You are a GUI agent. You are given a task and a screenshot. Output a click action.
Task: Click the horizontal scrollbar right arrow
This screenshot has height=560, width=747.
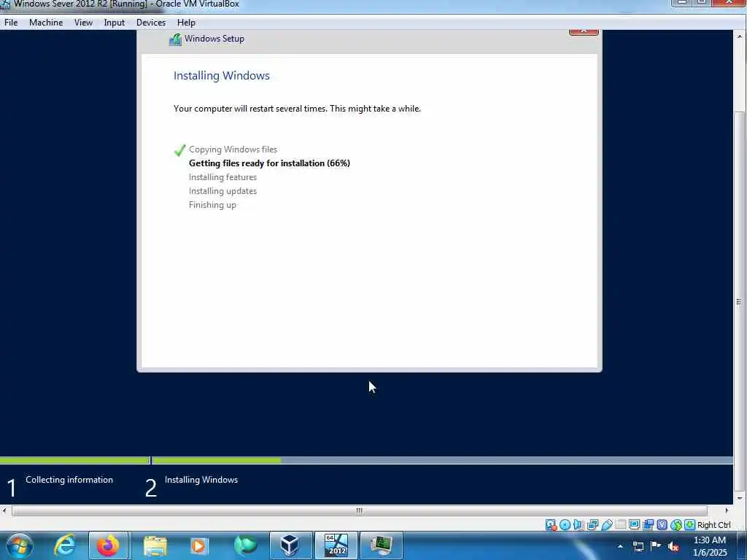[x=727, y=510]
